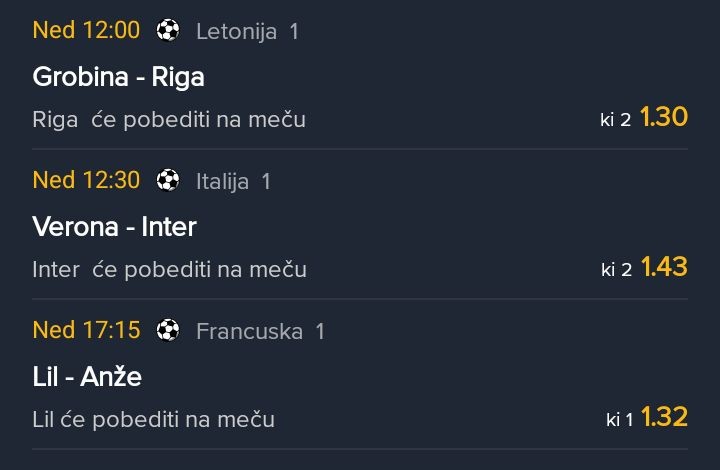Select the 1.32 odds for Lil

click(x=664, y=418)
